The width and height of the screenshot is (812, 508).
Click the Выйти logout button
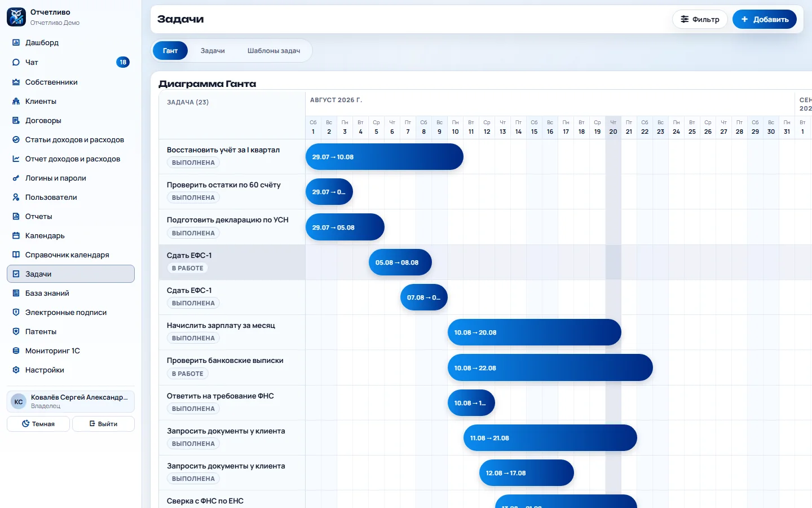pos(103,424)
